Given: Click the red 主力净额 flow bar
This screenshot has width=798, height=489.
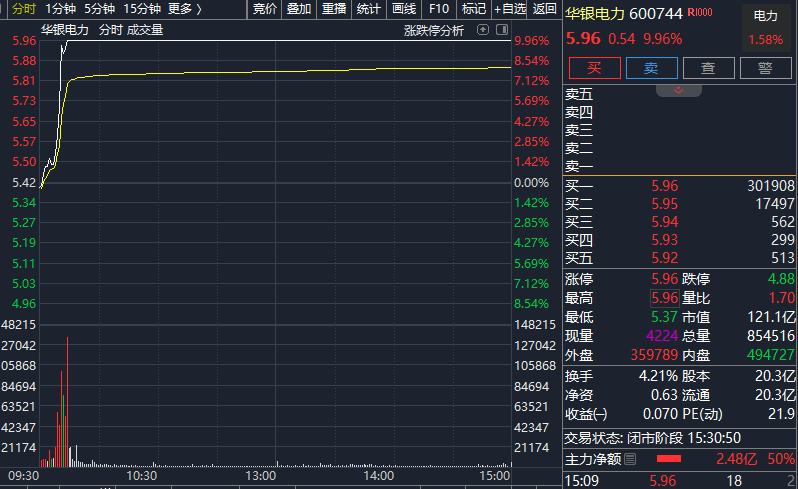Looking at the screenshot, I should [x=669, y=459].
